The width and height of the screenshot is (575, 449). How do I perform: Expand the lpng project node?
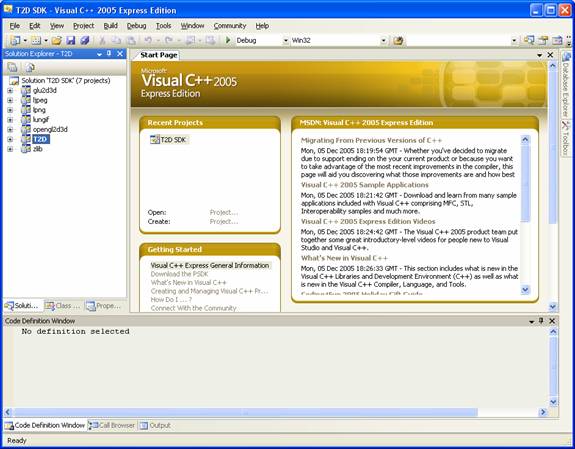[x=10, y=110]
